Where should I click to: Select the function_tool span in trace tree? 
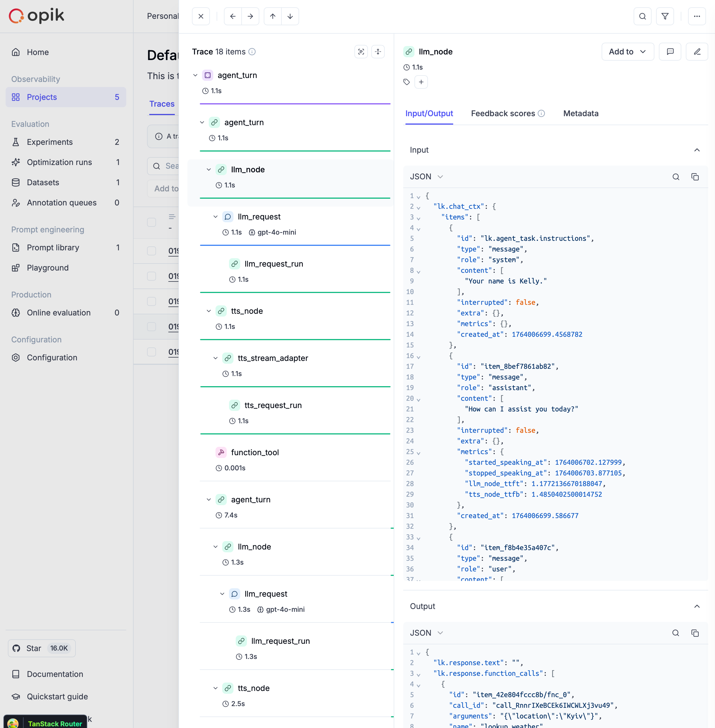click(x=255, y=452)
